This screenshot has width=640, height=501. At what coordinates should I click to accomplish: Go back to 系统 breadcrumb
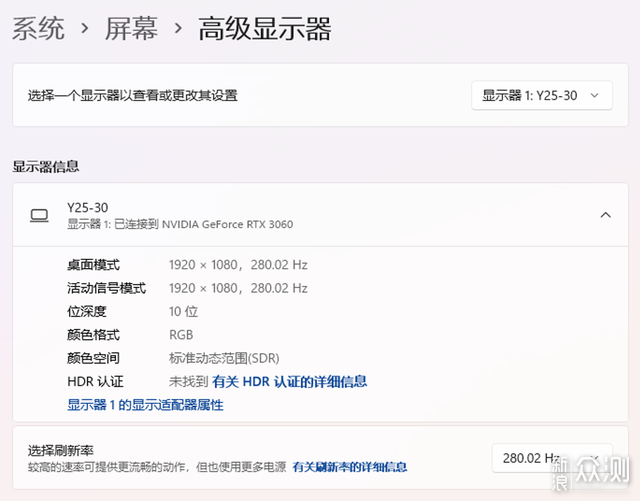pyautogui.click(x=38, y=29)
